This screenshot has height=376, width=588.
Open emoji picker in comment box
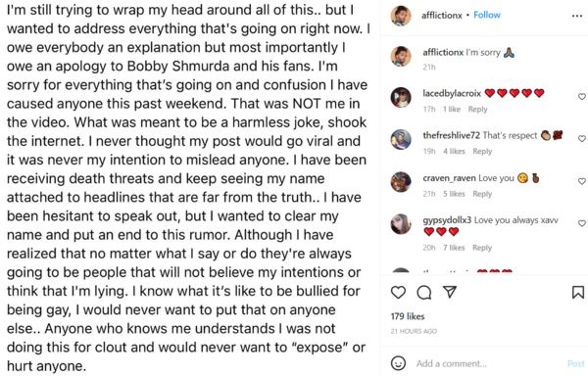coord(398,363)
